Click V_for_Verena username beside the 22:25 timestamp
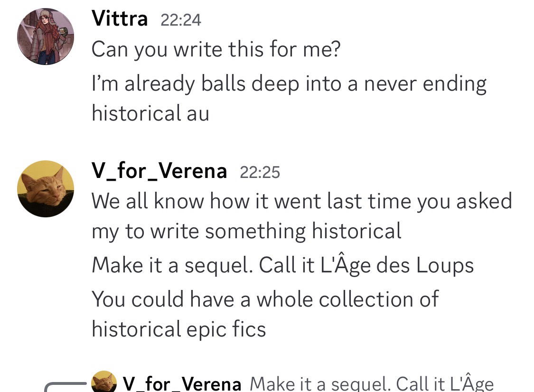This screenshot has width=534, height=392. click(159, 171)
